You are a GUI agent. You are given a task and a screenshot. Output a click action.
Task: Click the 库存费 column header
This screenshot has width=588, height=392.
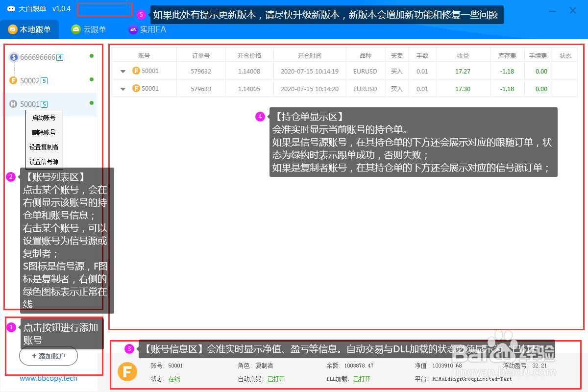pyautogui.click(x=507, y=56)
